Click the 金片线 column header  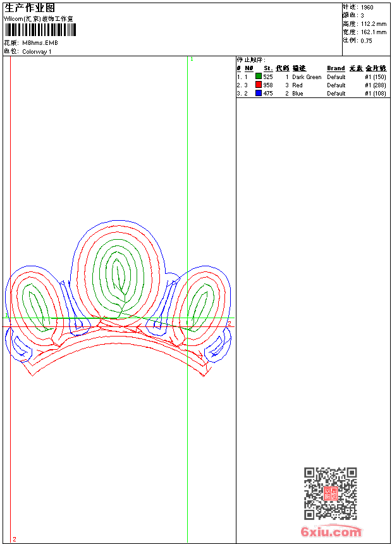pos(376,68)
